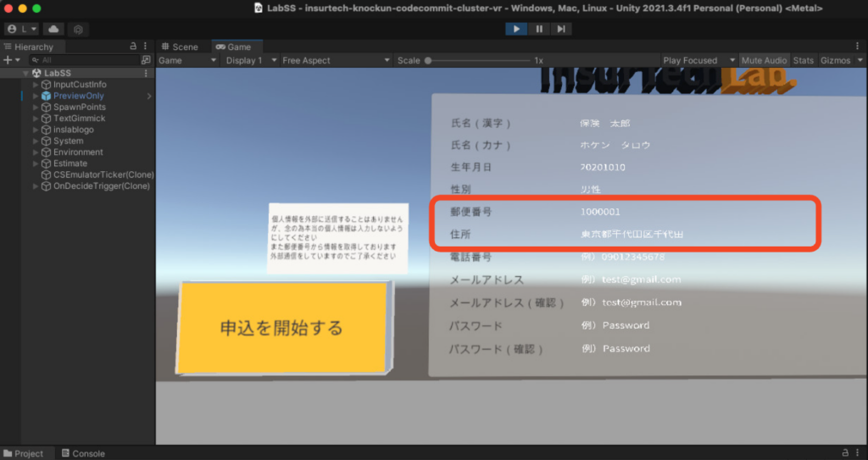The image size is (868, 460).
Task: Expand the InputCustInfo object
Action: (36, 85)
